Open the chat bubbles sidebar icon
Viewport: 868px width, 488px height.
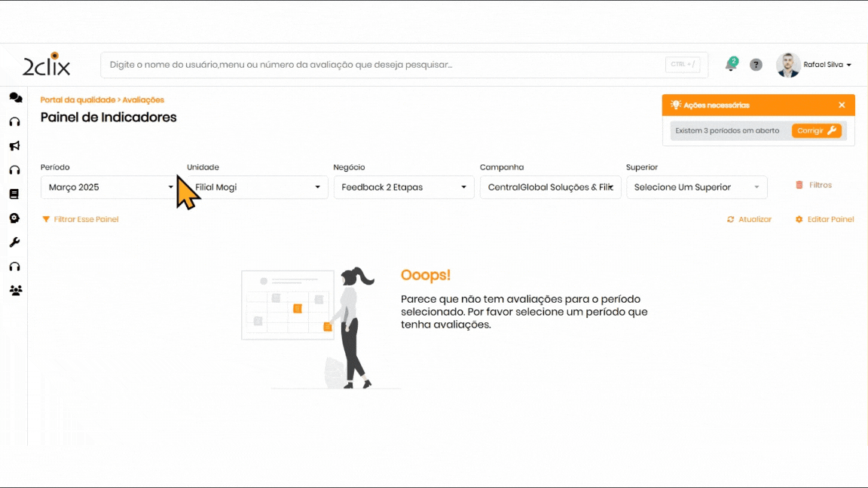click(x=15, y=98)
